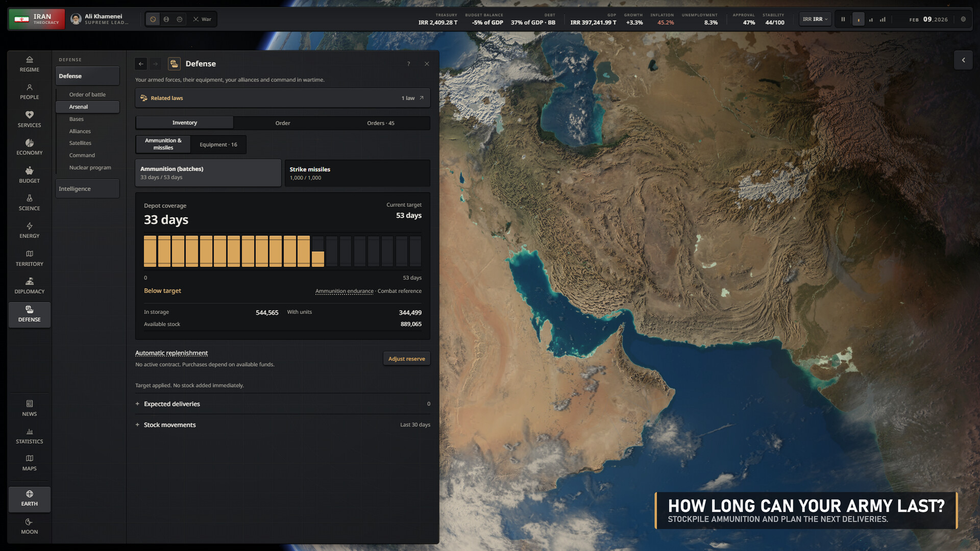This screenshot has height=551, width=980.
Task: Click the depot coverage bar gauge
Action: tap(283, 252)
